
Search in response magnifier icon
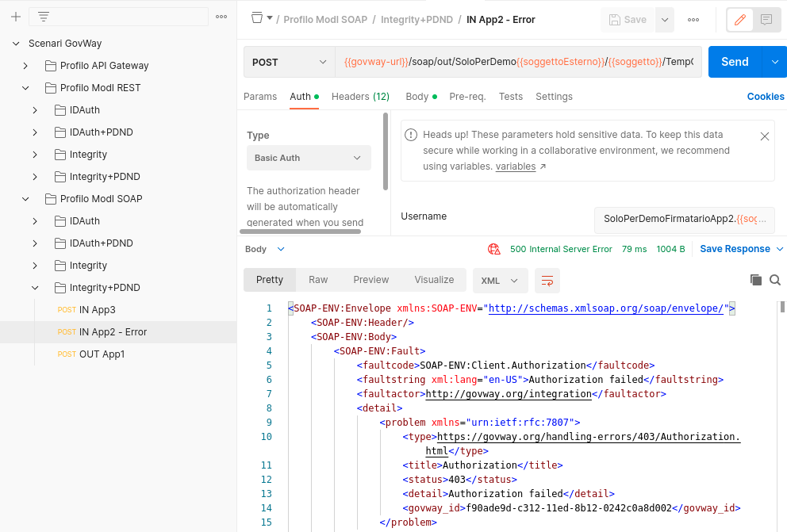[775, 280]
